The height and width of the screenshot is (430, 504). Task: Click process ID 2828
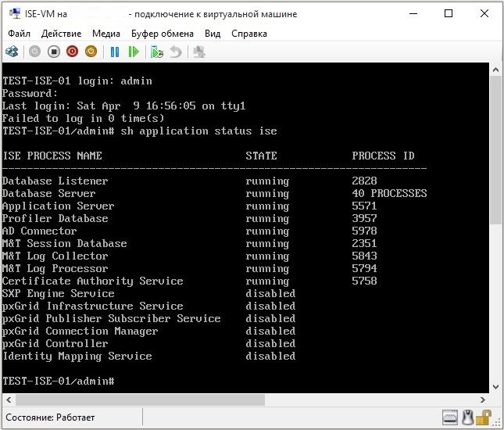[364, 181]
